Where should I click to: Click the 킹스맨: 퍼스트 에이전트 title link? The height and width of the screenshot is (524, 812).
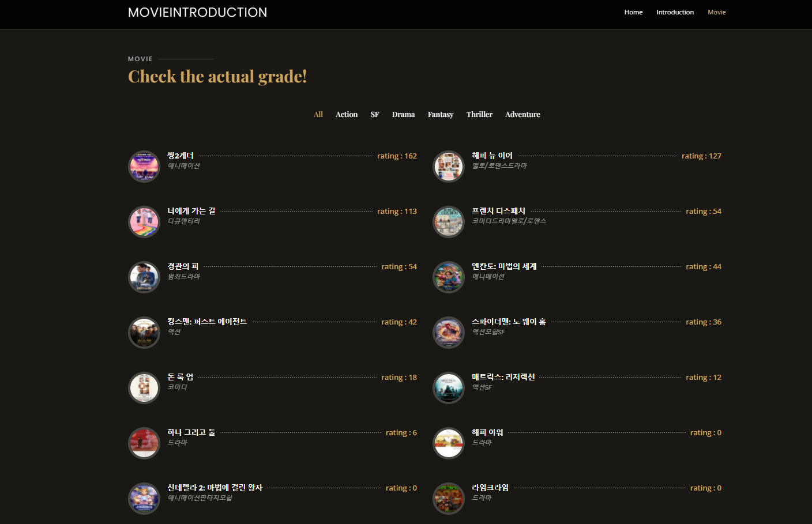tap(207, 321)
